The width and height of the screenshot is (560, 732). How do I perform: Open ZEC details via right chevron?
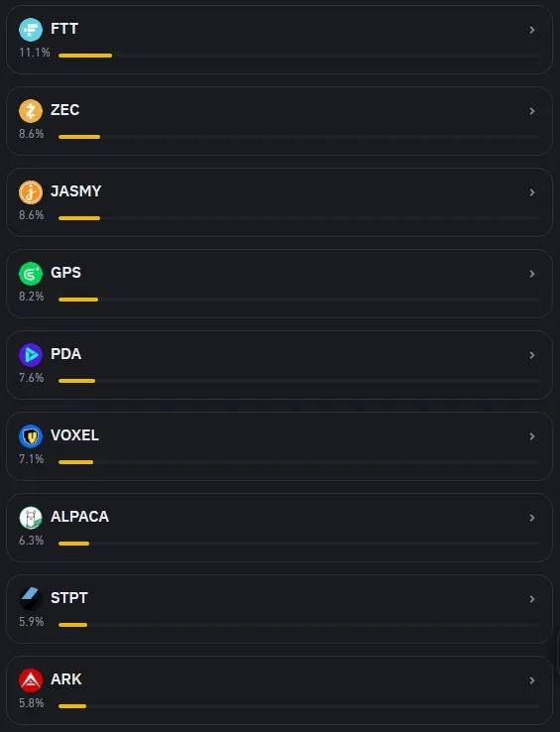click(x=531, y=111)
